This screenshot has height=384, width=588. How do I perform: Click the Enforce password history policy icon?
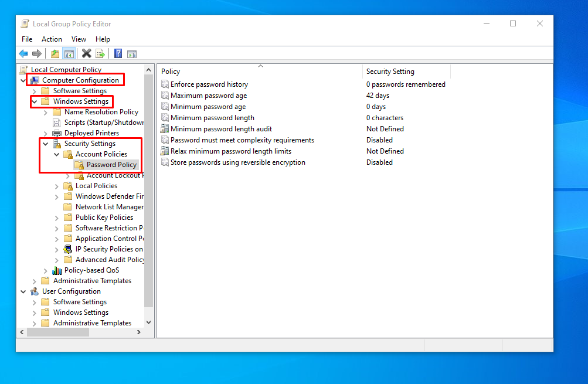(165, 84)
